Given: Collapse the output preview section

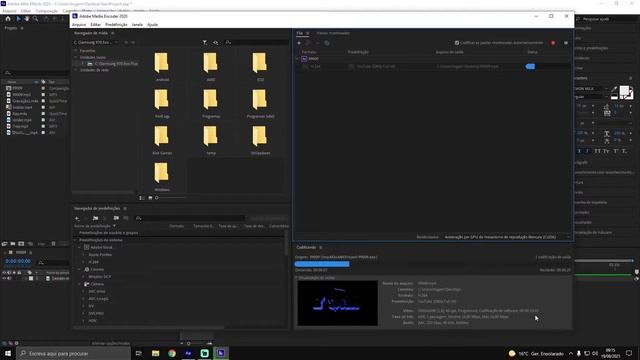Looking at the screenshot, I should pos(297,278).
